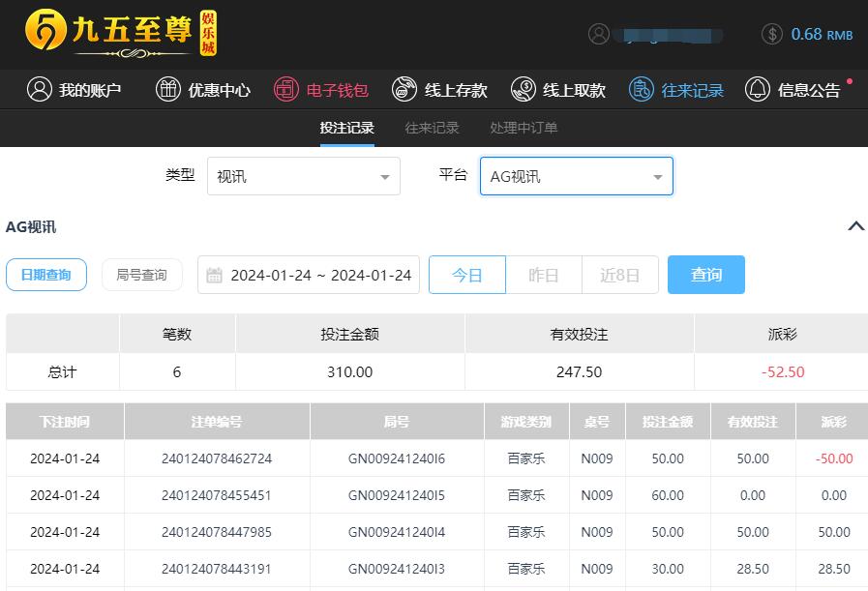This screenshot has height=591, width=868.
Task: Go to 线上取款 page
Action: coord(558,89)
